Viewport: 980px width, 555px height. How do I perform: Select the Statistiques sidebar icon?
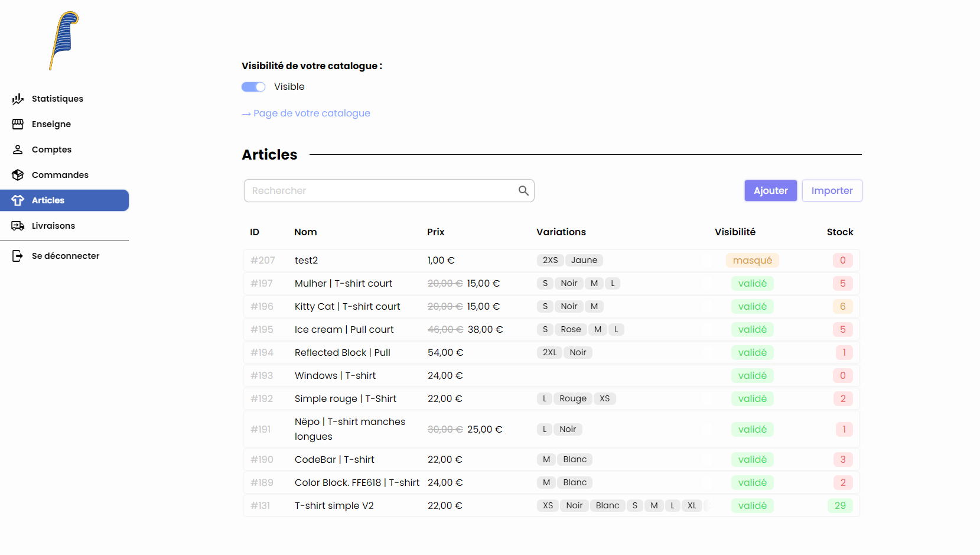click(18, 99)
